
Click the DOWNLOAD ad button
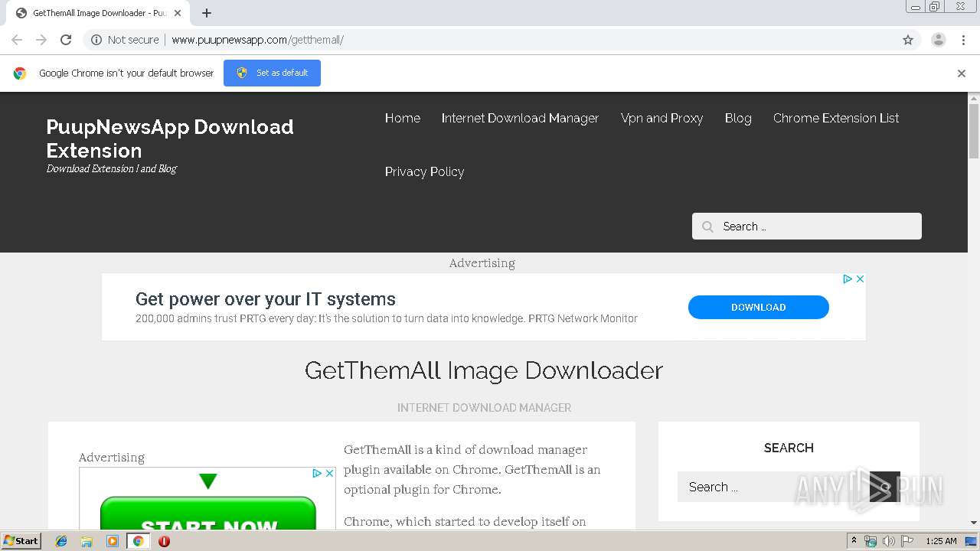point(758,307)
